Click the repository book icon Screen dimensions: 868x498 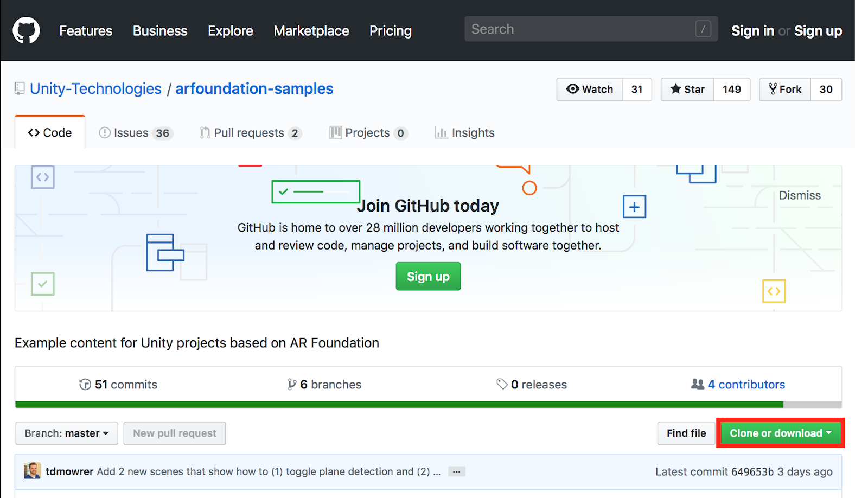[20, 88]
